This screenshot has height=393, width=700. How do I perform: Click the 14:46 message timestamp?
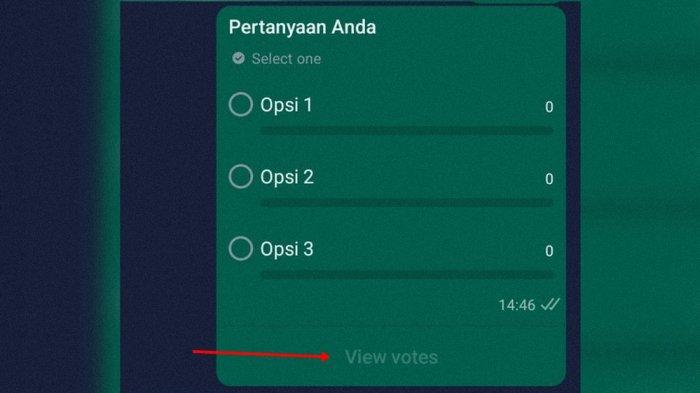[517, 305]
